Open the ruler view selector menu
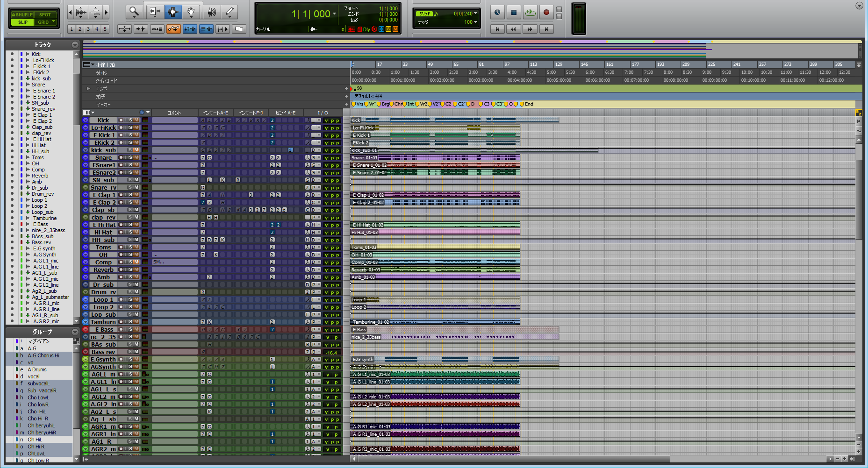 [88, 64]
